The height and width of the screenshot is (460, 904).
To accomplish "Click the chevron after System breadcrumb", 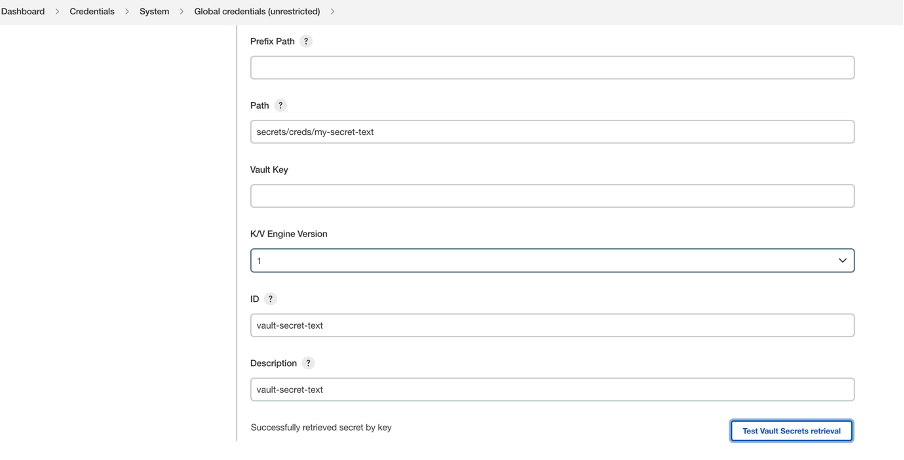I will coord(182,11).
